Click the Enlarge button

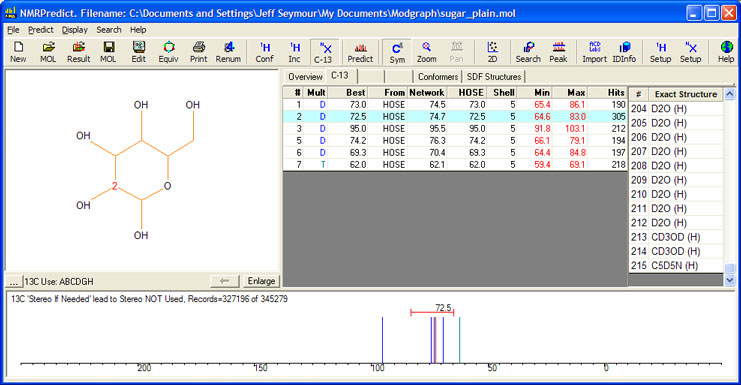point(261,281)
